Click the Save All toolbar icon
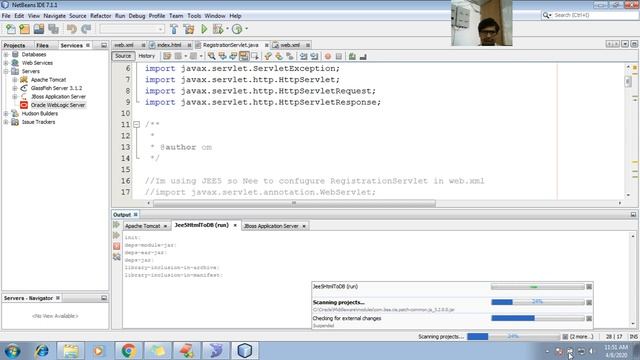 coord(53,29)
